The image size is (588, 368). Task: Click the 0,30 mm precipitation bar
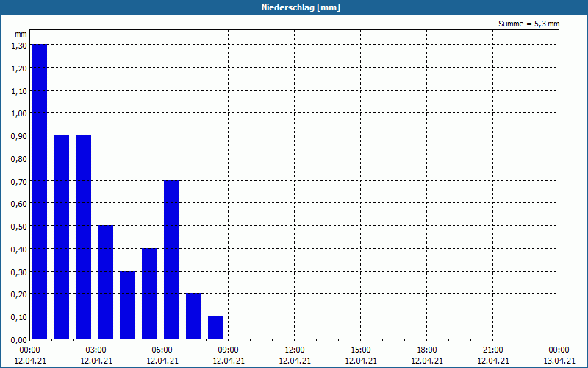(127, 305)
